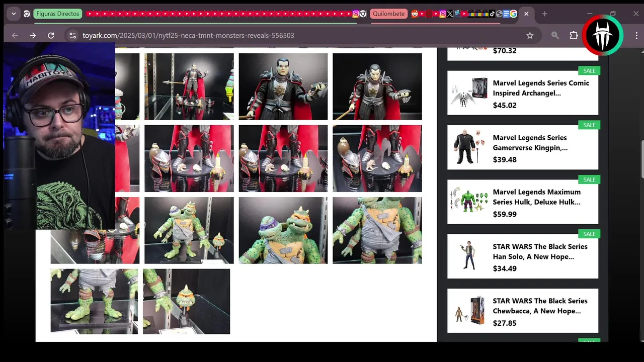Minimize the browser window
The image size is (644, 362).
point(590,14)
